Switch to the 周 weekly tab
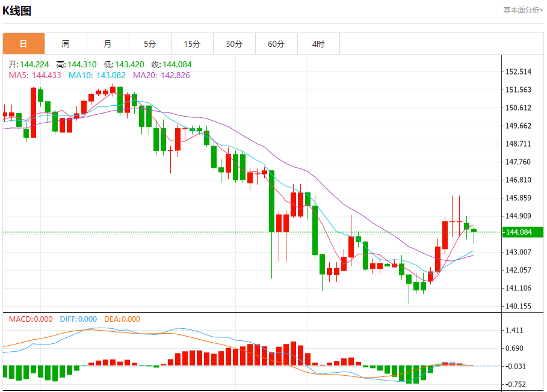Viewport: 547px width, 392px height. coord(66,44)
